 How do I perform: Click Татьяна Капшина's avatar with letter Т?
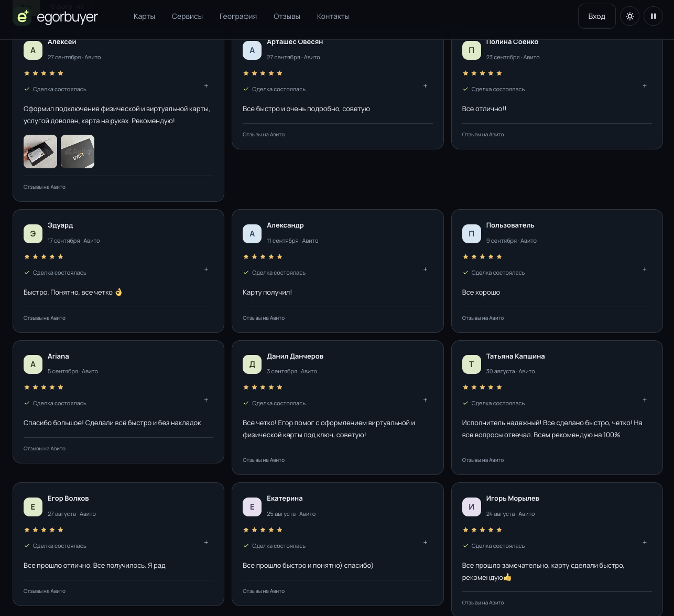(x=471, y=364)
